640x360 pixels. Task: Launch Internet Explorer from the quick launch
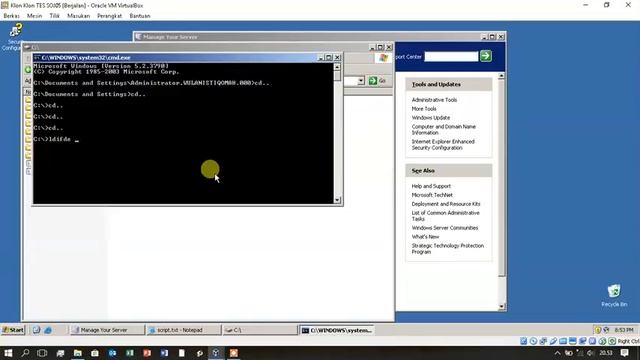[x=48, y=330]
